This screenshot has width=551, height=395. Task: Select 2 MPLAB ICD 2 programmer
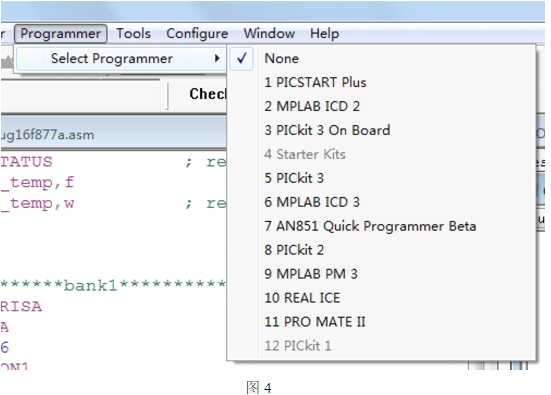click(382, 106)
